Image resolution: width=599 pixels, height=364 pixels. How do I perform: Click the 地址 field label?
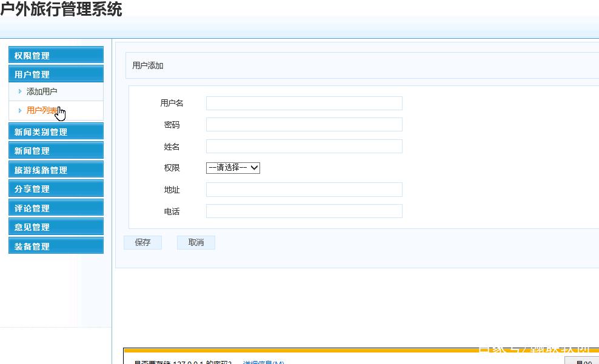tap(172, 190)
